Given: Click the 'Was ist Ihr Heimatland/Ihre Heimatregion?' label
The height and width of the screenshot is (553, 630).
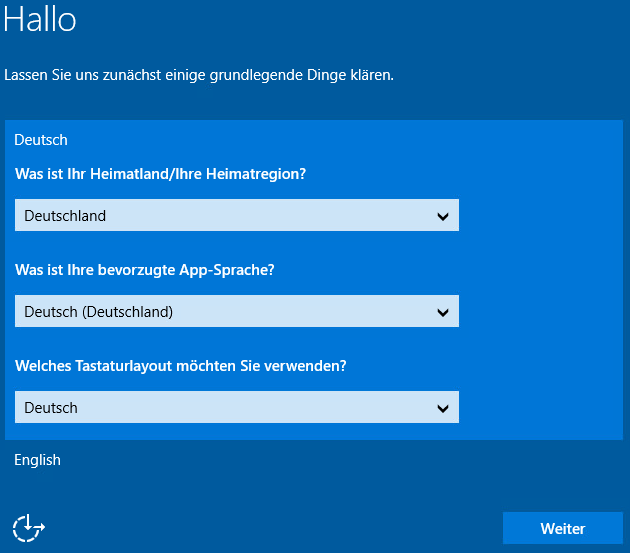Looking at the screenshot, I should (x=160, y=174).
